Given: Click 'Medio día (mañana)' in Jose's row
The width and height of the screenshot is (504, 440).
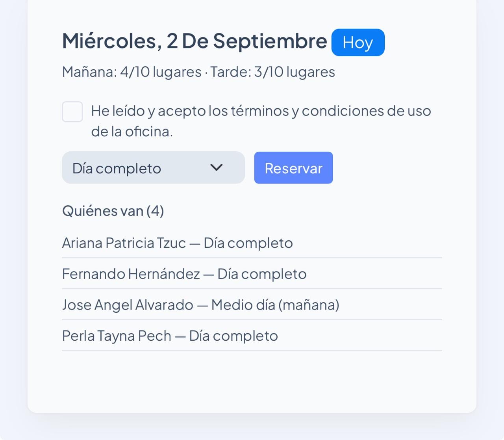Looking at the screenshot, I should tap(275, 305).
